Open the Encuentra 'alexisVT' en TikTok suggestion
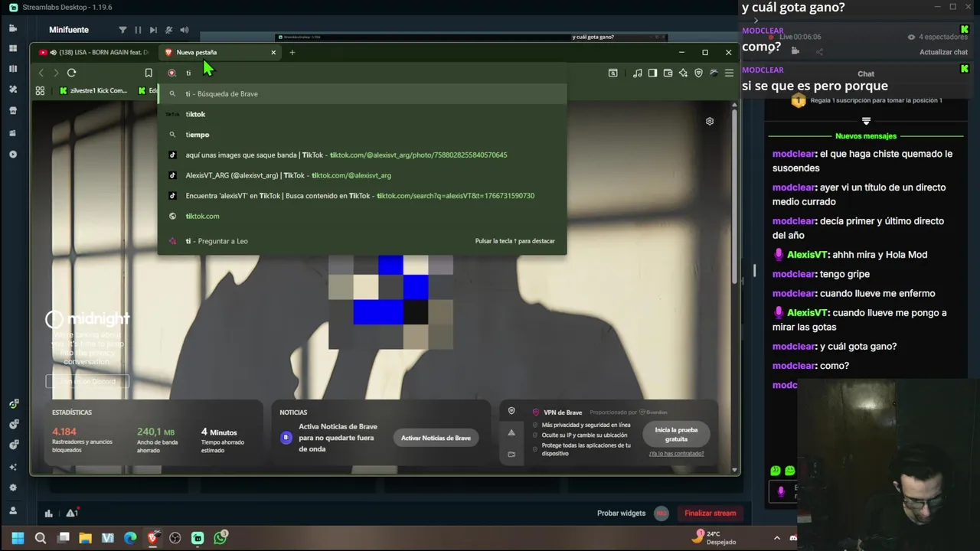The width and height of the screenshot is (980, 551). 362,196
